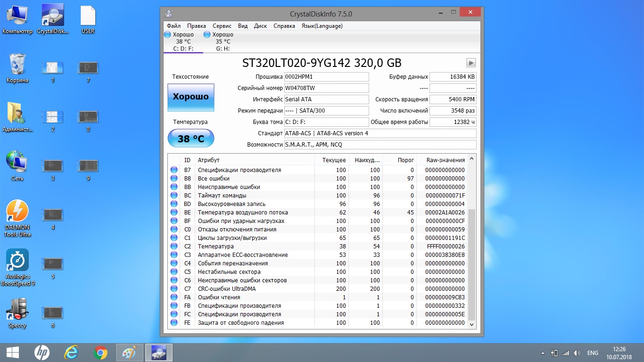Open the Сервис menu
The width and height of the screenshot is (644, 362).
pos(222,26)
